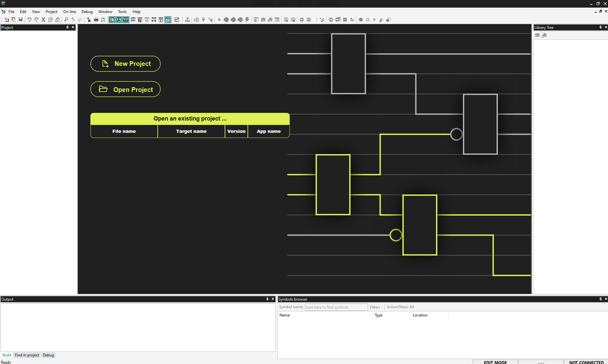Switch to the Find in project tab
608x364 pixels.
coord(27,355)
